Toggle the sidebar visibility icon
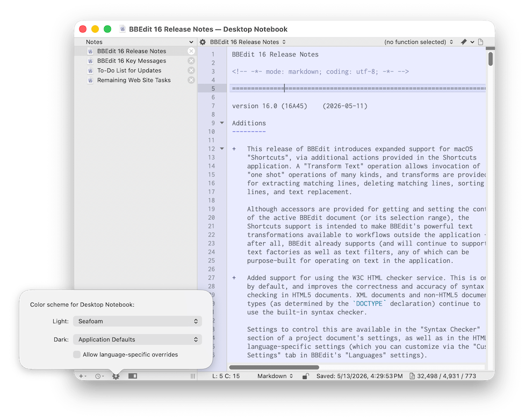 point(133,376)
